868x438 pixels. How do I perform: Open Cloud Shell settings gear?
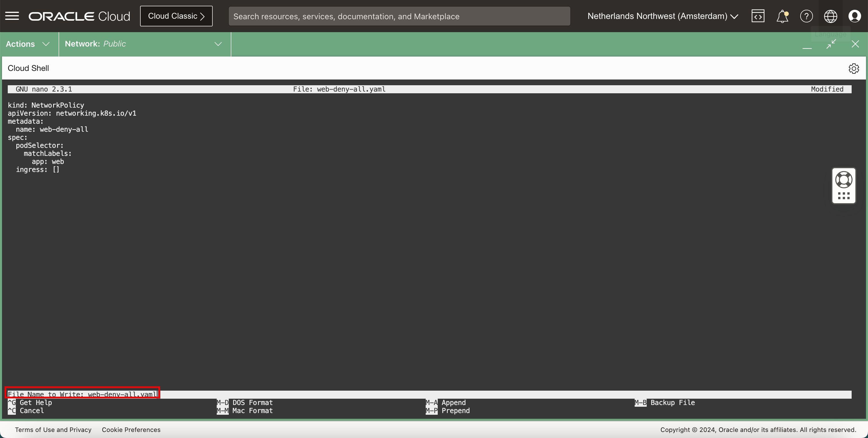[x=854, y=68]
